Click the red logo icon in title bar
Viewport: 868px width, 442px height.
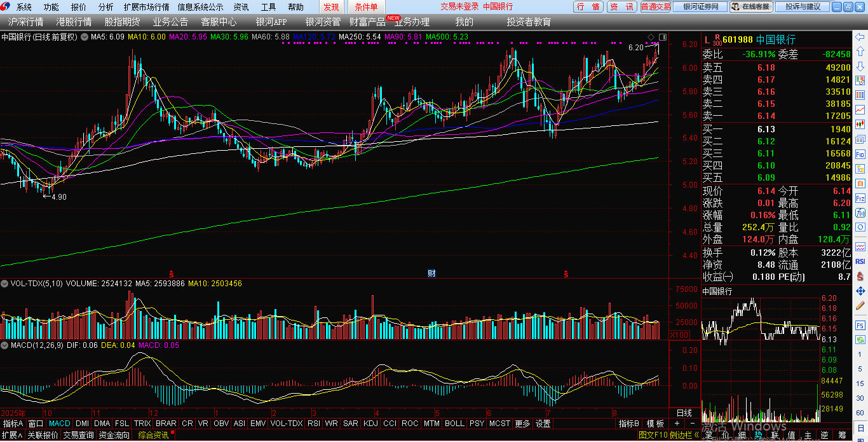click(6, 6)
